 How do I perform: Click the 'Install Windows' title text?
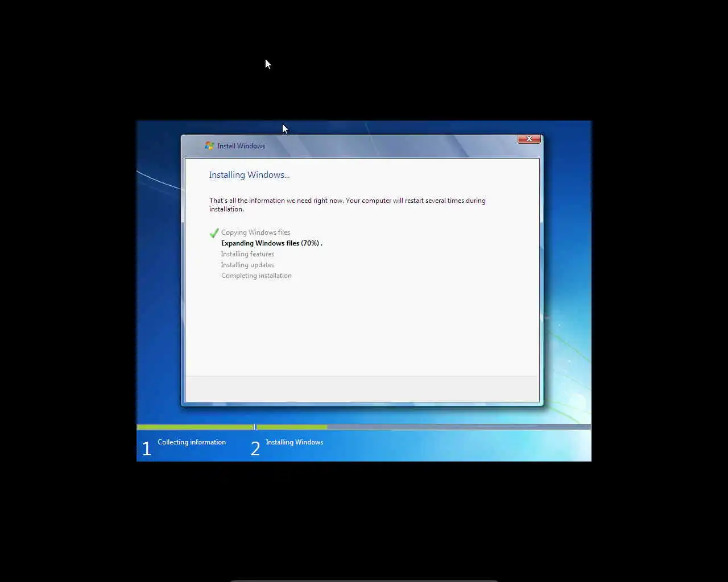click(241, 146)
